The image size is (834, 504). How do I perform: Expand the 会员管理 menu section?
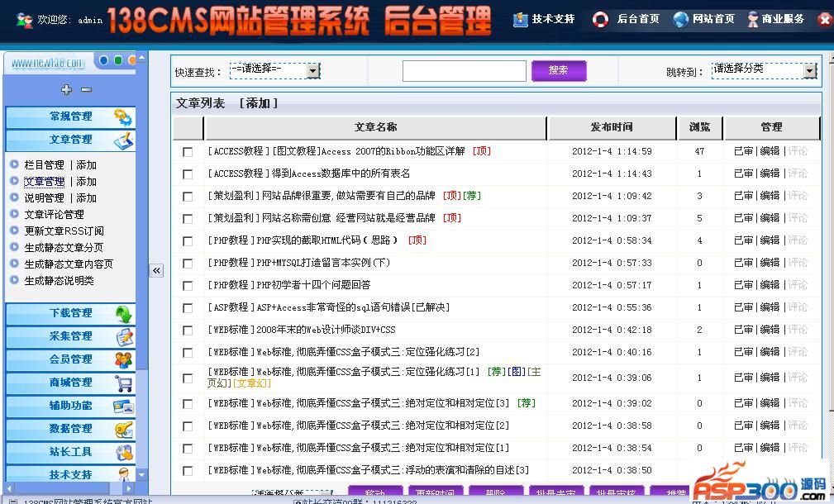pos(71,360)
